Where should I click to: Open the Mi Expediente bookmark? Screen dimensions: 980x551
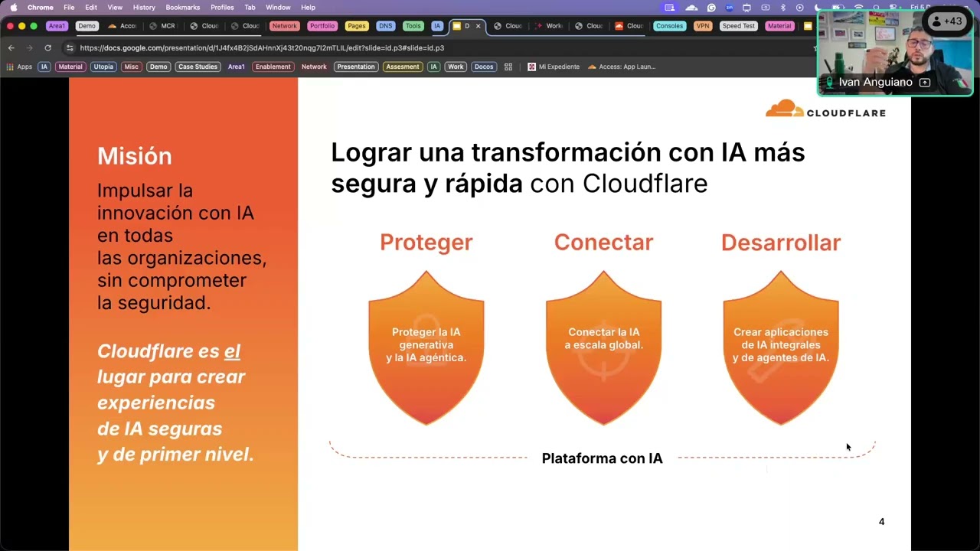tap(554, 67)
